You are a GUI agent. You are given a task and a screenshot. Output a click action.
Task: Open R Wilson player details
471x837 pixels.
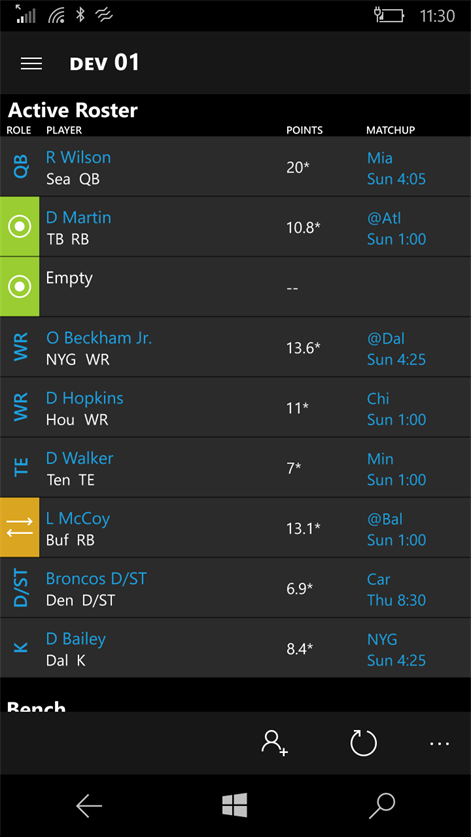[78, 157]
